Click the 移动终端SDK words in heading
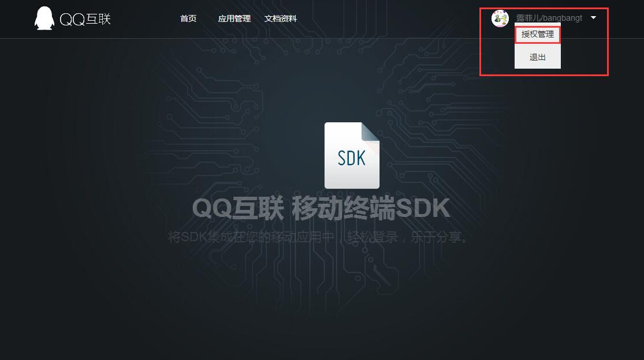644x360 pixels. pos(371,208)
